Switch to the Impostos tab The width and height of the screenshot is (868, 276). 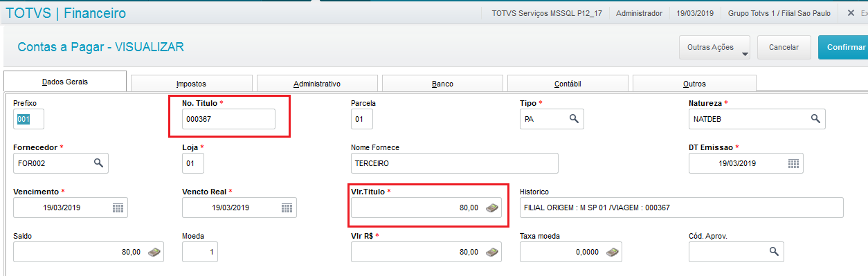tap(191, 84)
